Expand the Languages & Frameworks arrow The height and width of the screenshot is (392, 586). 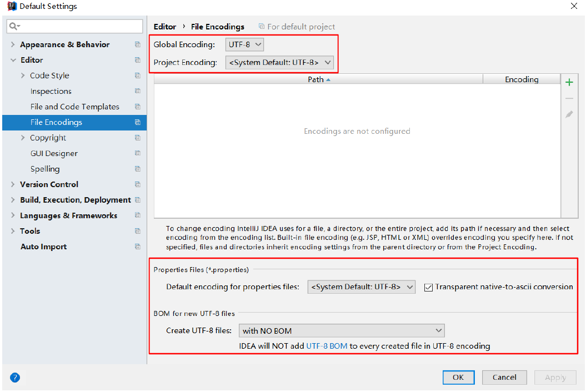pyautogui.click(x=13, y=215)
